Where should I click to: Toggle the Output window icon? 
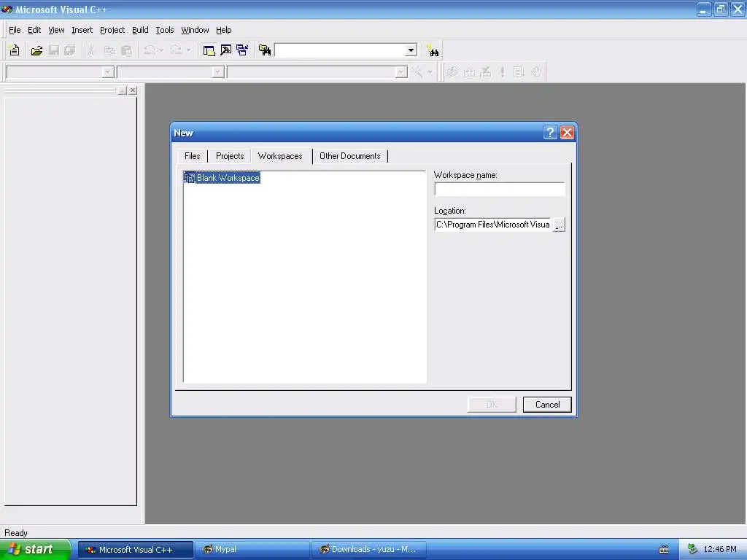tap(226, 50)
